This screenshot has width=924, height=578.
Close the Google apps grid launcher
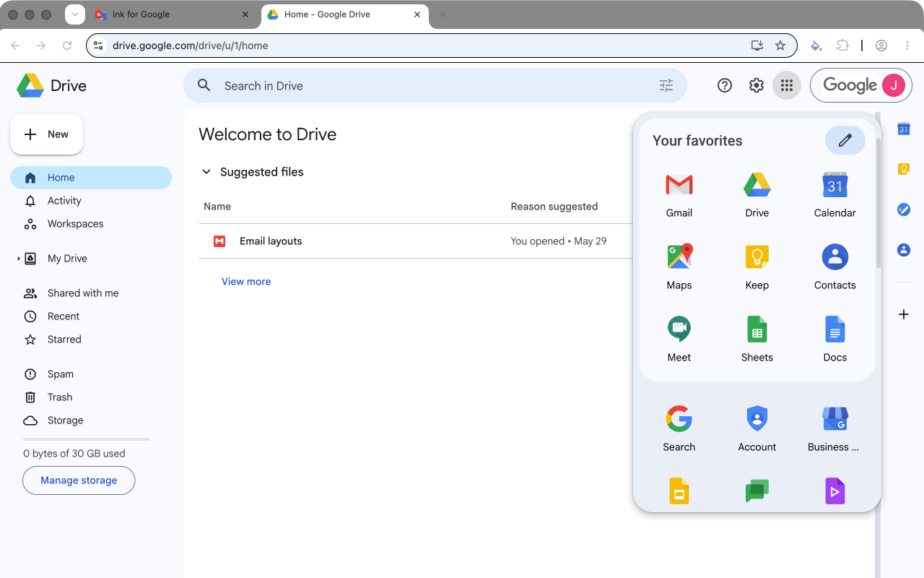pos(787,85)
